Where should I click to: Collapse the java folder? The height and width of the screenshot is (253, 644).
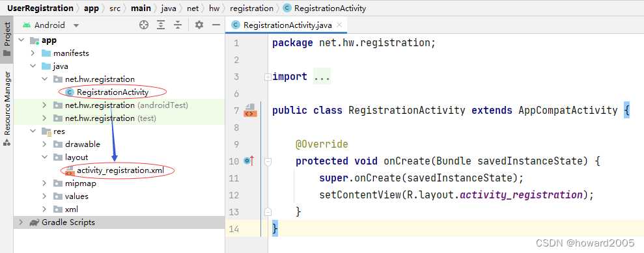pos(33,66)
